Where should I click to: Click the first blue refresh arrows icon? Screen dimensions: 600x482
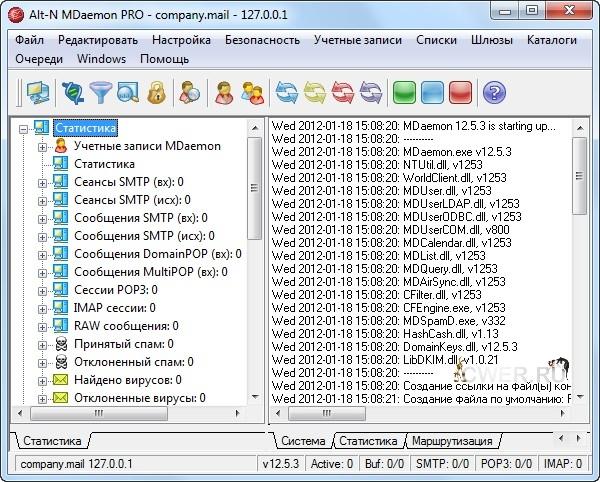click(x=288, y=94)
